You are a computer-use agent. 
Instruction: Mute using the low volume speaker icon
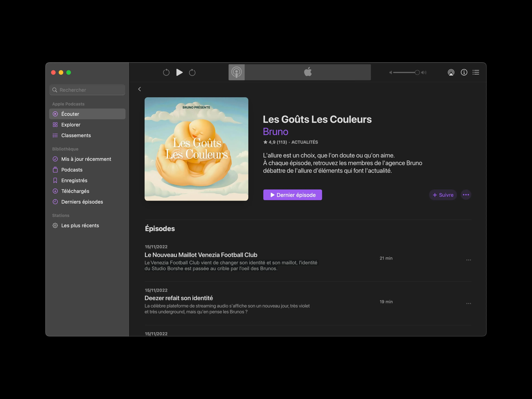coord(391,72)
